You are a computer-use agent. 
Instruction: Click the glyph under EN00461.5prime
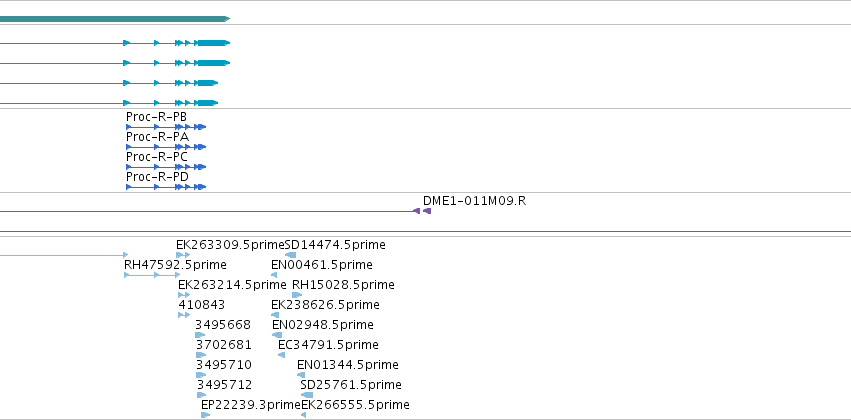(274, 275)
